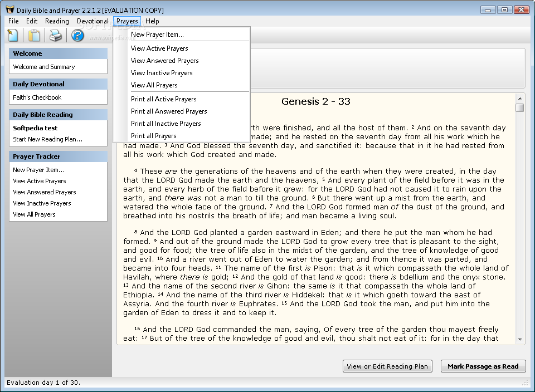
Task: Click Mark Passage as Read button
Action: click(x=483, y=366)
